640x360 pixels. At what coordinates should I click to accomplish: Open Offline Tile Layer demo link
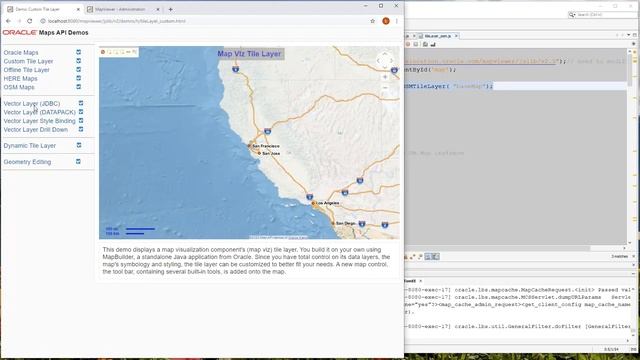[x=27, y=70]
